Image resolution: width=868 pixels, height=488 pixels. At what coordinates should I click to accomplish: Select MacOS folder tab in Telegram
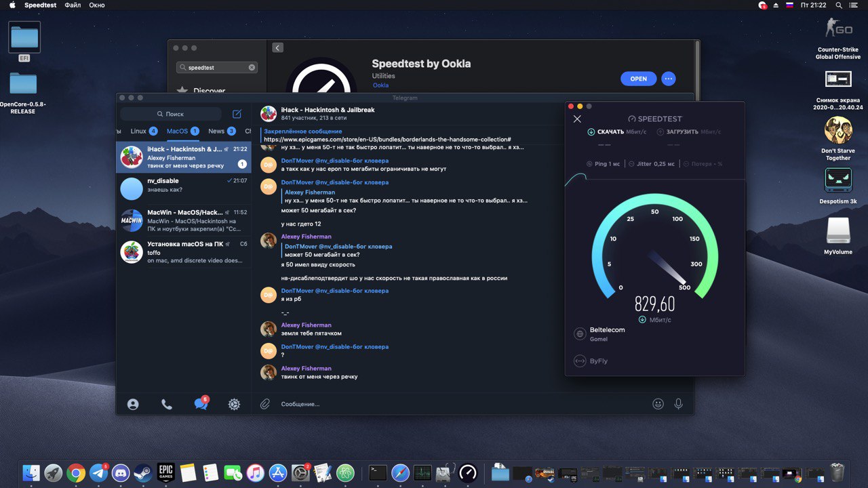(x=182, y=131)
